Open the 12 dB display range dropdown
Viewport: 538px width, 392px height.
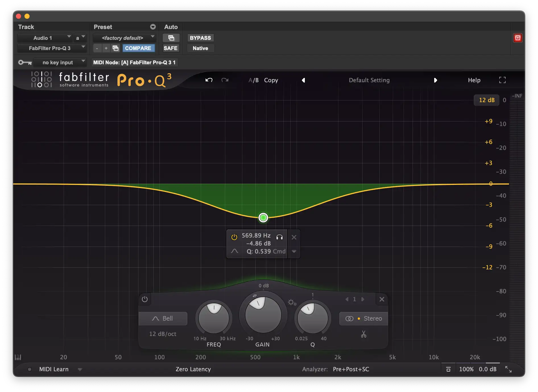pyautogui.click(x=487, y=100)
